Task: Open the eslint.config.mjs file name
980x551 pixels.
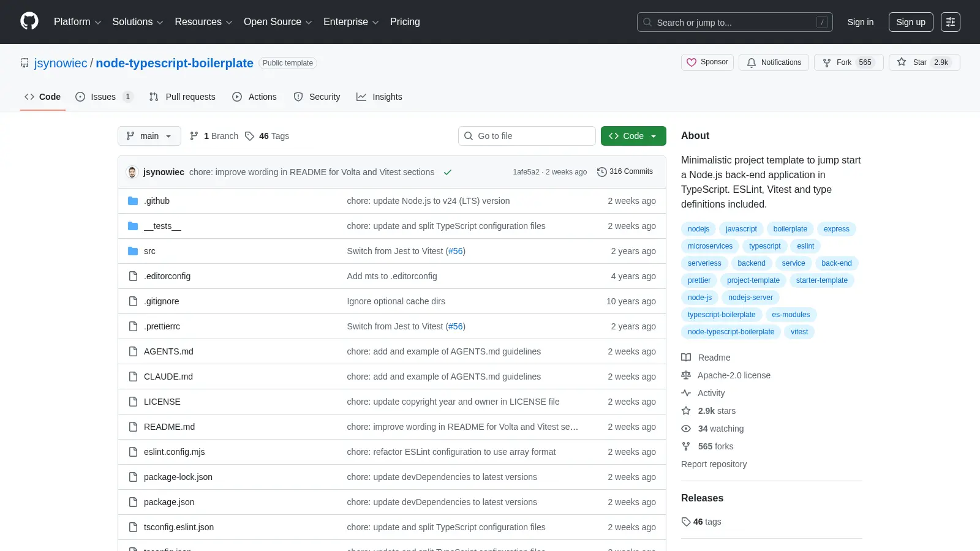Action: [174, 452]
